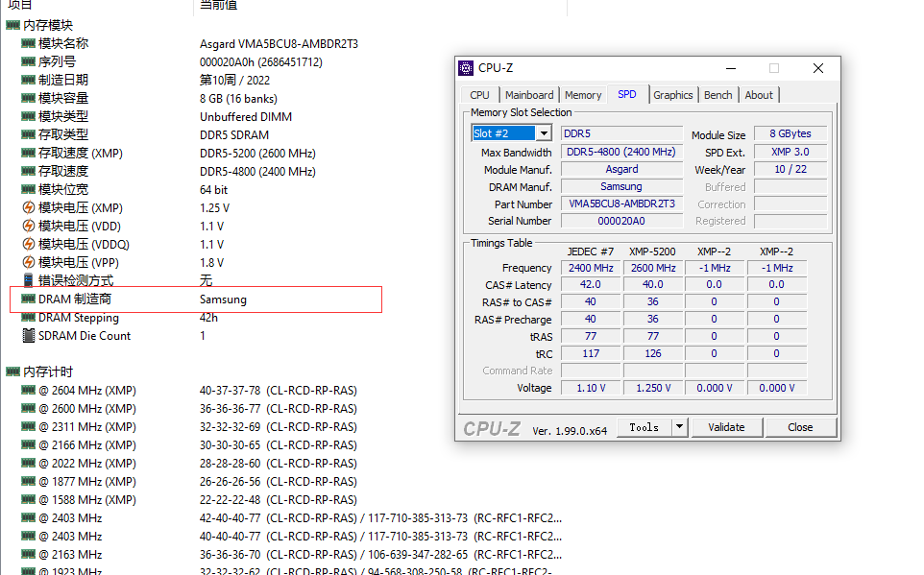Click the Part Number field VMA5BCU8-AMBDR2T3
Image resolution: width=924 pixels, height=575 pixels.
[x=621, y=204]
